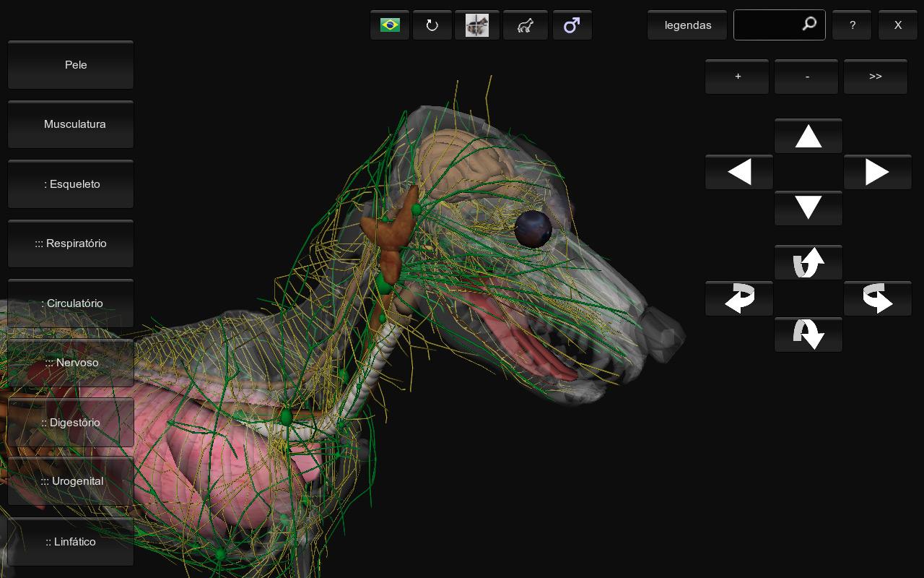
Task: Open the dog cross-section view icon
Action: [x=477, y=25]
